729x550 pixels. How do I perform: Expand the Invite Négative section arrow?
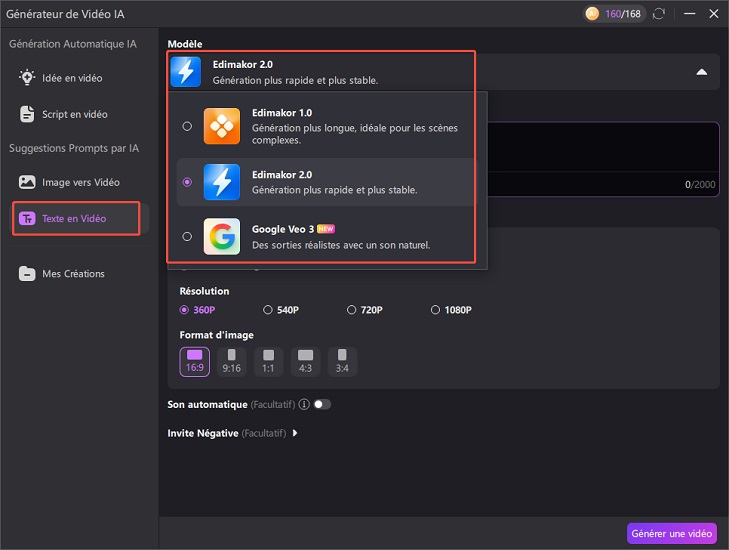pos(295,433)
